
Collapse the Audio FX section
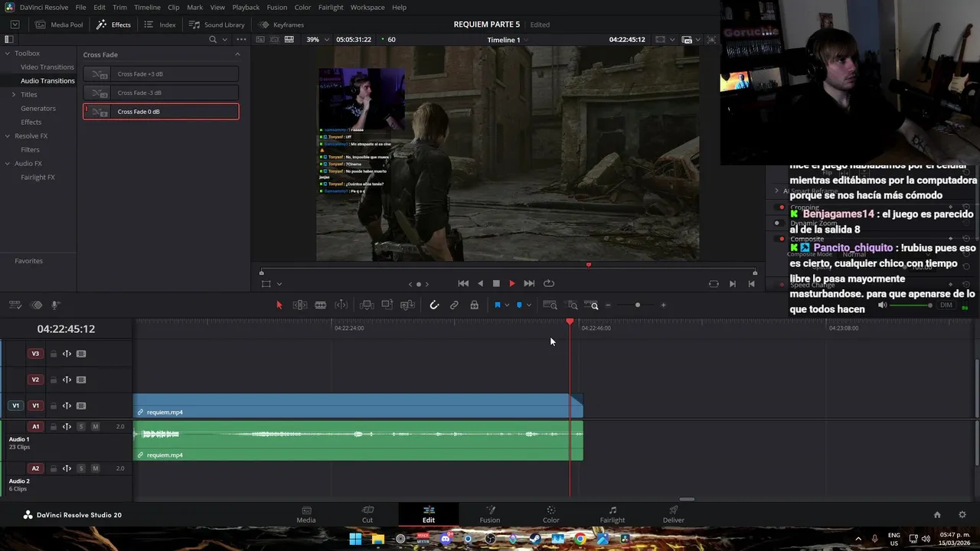(7, 164)
